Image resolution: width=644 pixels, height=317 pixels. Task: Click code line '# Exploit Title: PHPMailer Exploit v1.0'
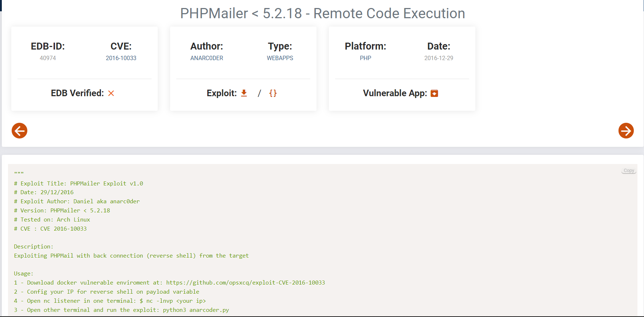point(78,183)
